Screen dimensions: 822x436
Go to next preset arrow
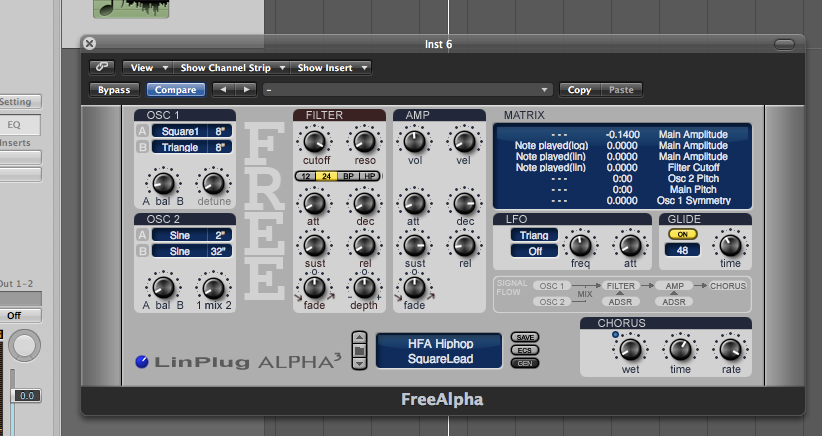click(246, 90)
